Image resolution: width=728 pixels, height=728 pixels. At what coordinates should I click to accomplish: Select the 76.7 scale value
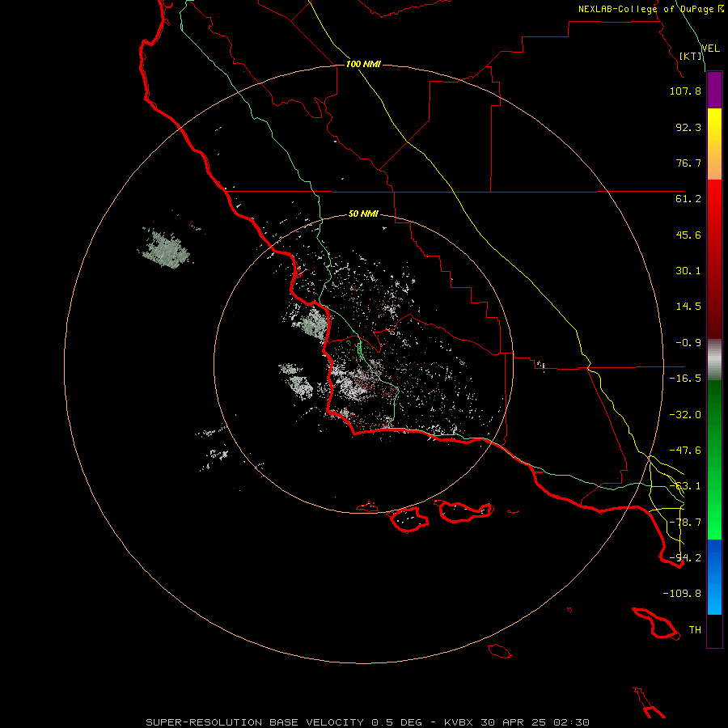pos(688,163)
